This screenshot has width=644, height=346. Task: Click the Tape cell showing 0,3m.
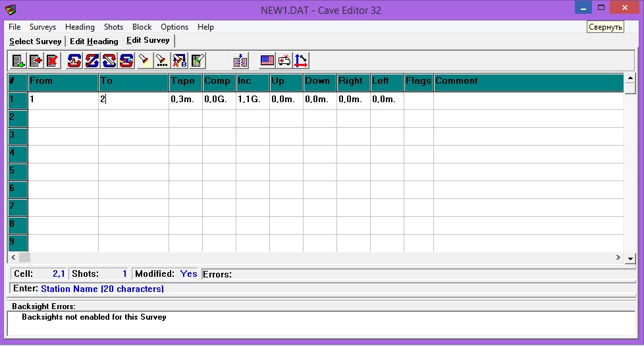(185, 100)
